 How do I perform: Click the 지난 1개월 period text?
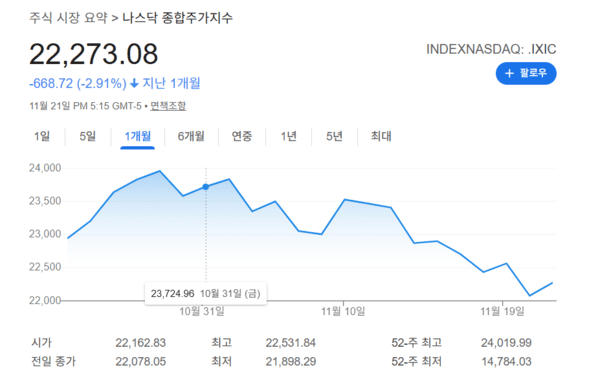[171, 83]
